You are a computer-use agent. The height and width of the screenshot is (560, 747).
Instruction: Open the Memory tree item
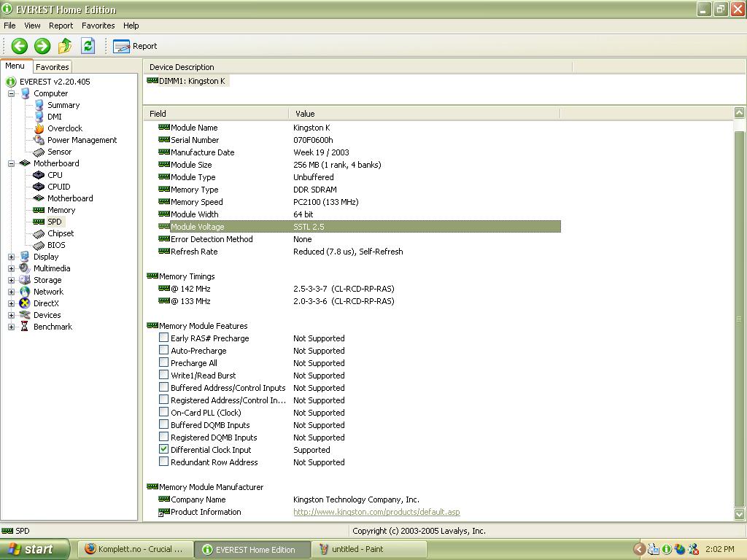(x=61, y=210)
